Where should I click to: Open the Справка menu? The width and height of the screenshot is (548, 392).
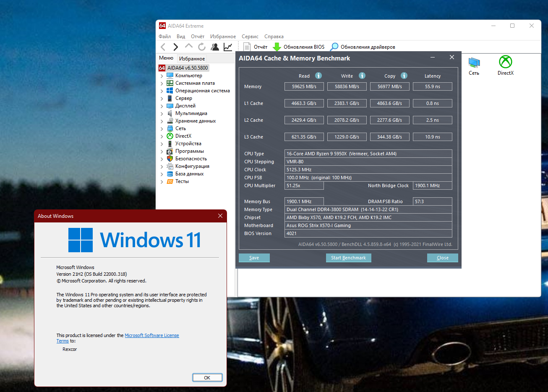(x=274, y=37)
